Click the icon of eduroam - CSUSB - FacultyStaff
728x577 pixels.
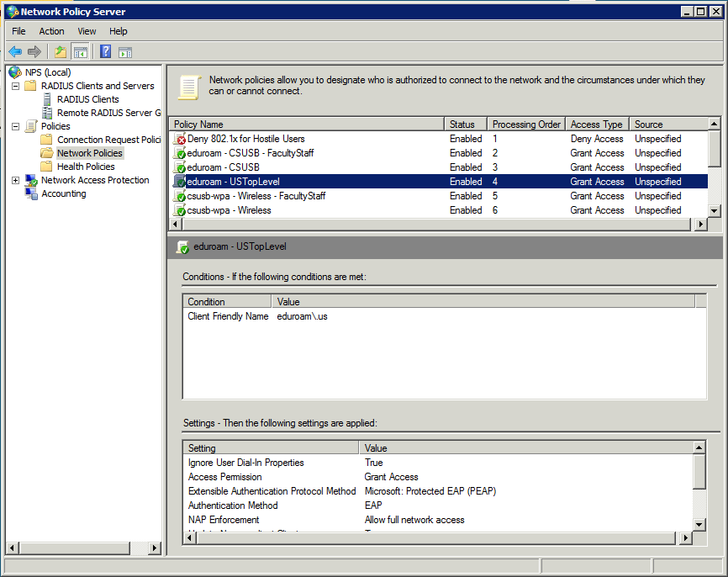click(x=179, y=153)
